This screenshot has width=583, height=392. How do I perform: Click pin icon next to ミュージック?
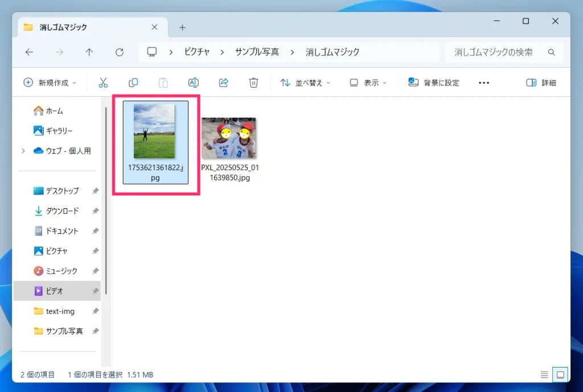(96, 271)
